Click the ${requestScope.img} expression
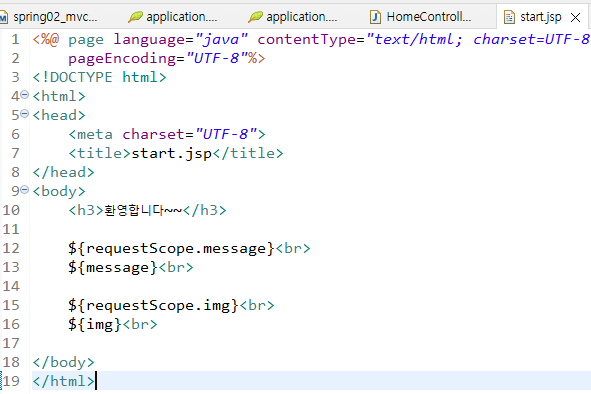 (x=153, y=305)
